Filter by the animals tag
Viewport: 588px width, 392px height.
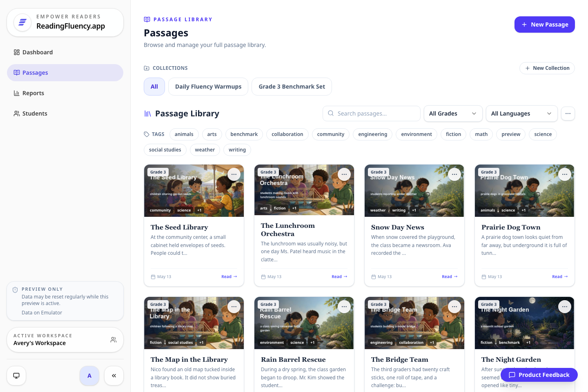(x=184, y=134)
